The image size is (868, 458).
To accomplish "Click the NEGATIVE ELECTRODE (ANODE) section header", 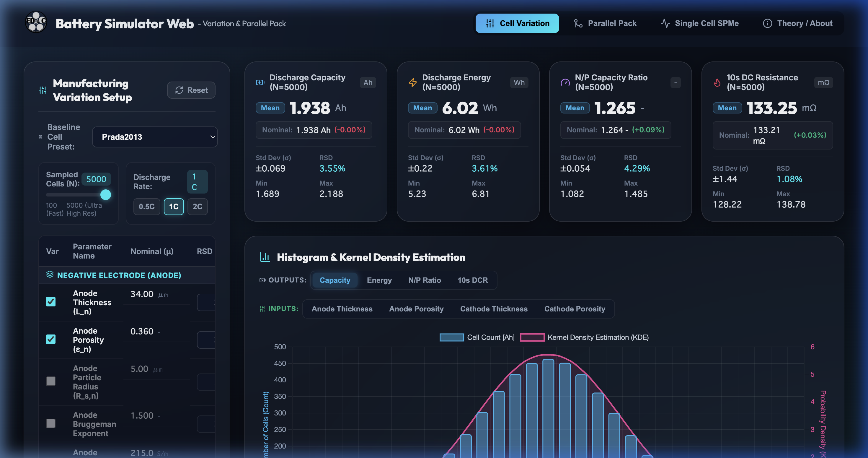I will (127, 275).
